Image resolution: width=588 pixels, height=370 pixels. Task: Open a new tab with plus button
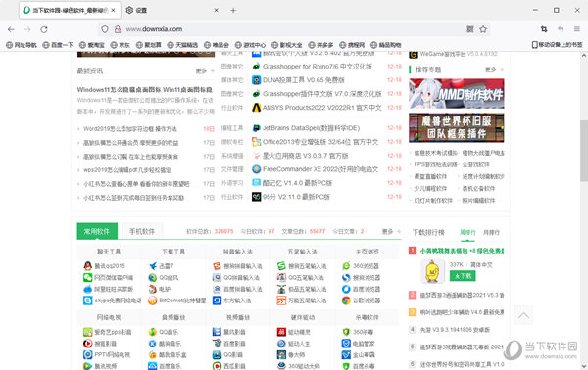coord(233,11)
